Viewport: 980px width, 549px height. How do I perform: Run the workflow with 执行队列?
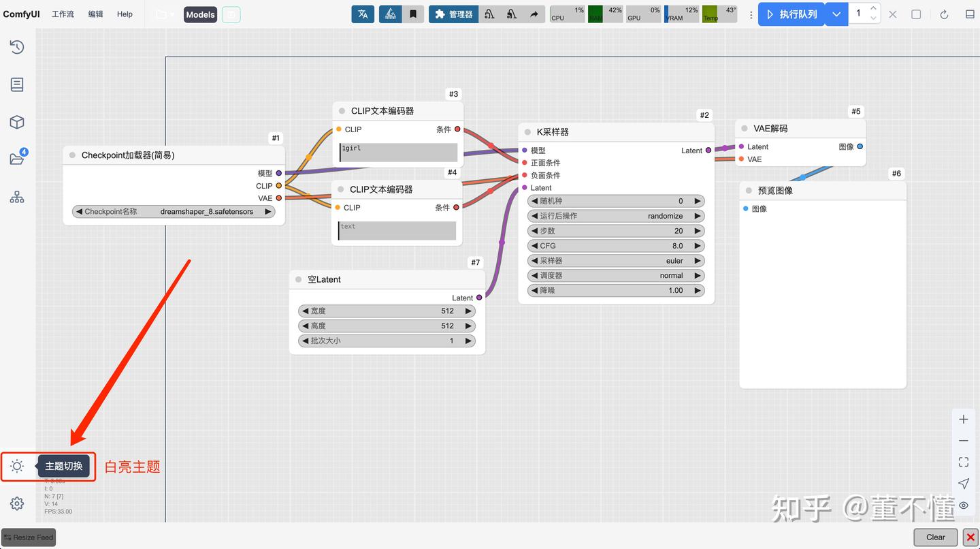pos(791,14)
